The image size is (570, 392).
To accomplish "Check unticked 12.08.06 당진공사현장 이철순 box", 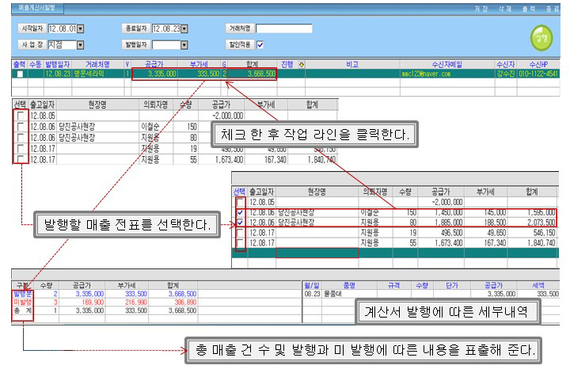I will (21, 127).
